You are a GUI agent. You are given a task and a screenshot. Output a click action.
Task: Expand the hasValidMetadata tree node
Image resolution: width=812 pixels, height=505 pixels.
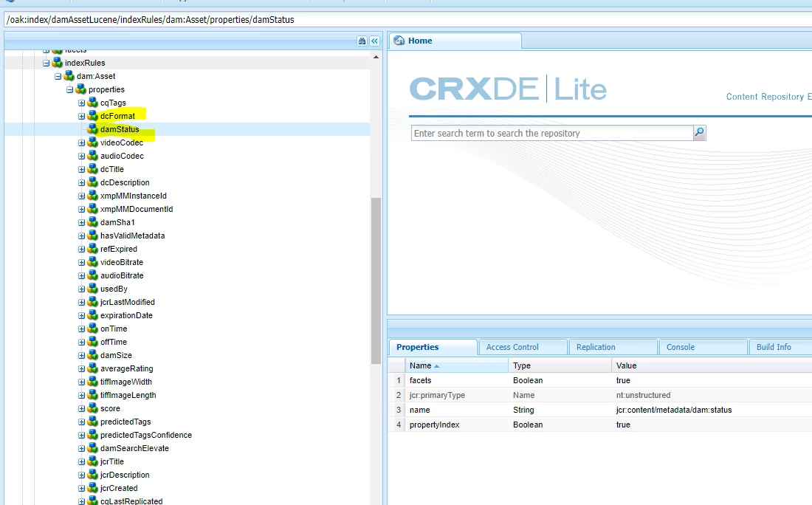81,236
